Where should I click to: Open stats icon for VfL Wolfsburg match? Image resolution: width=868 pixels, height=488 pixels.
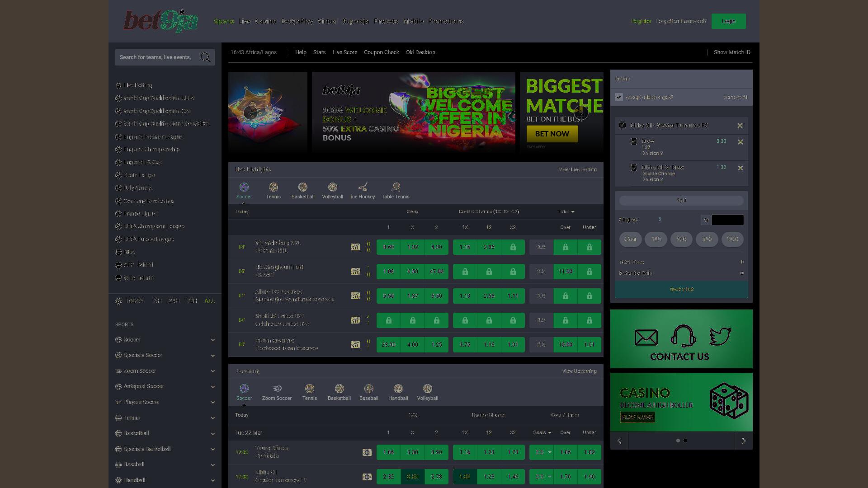coord(355,247)
